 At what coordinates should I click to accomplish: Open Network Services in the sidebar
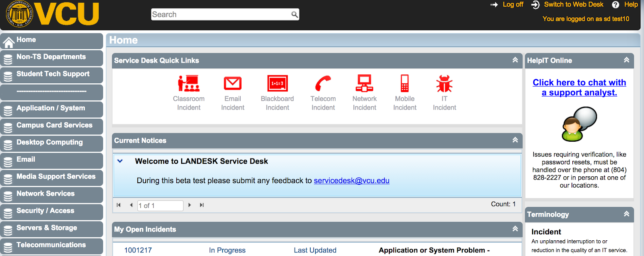pyautogui.click(x=52, y=195)
